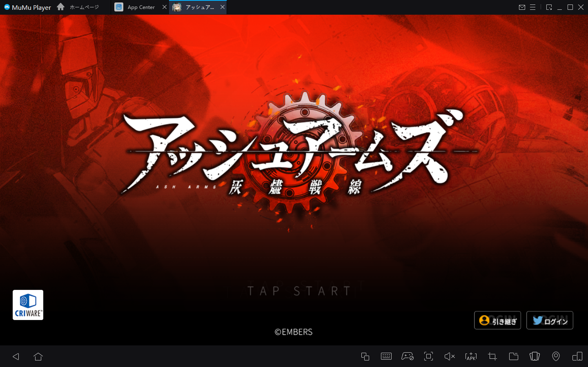Viewport: 588px width, 367px height.
Task: Open the gamepad settings icon
Action: (408, 356)
